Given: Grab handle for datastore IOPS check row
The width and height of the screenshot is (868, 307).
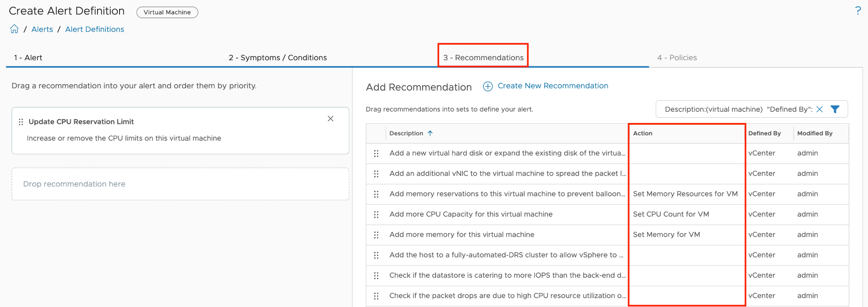Looking at the screenshot, I should [x=376, y=276].
